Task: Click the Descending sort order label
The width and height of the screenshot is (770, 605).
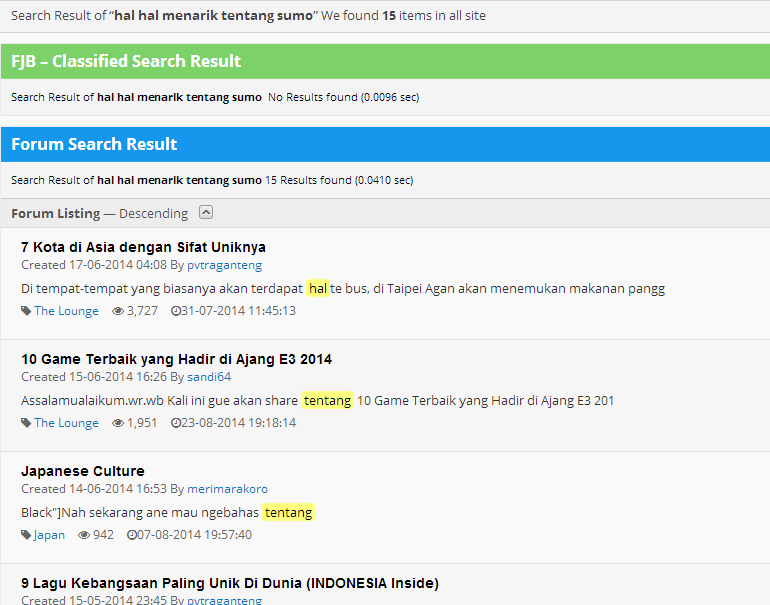Action: point(153,214)
